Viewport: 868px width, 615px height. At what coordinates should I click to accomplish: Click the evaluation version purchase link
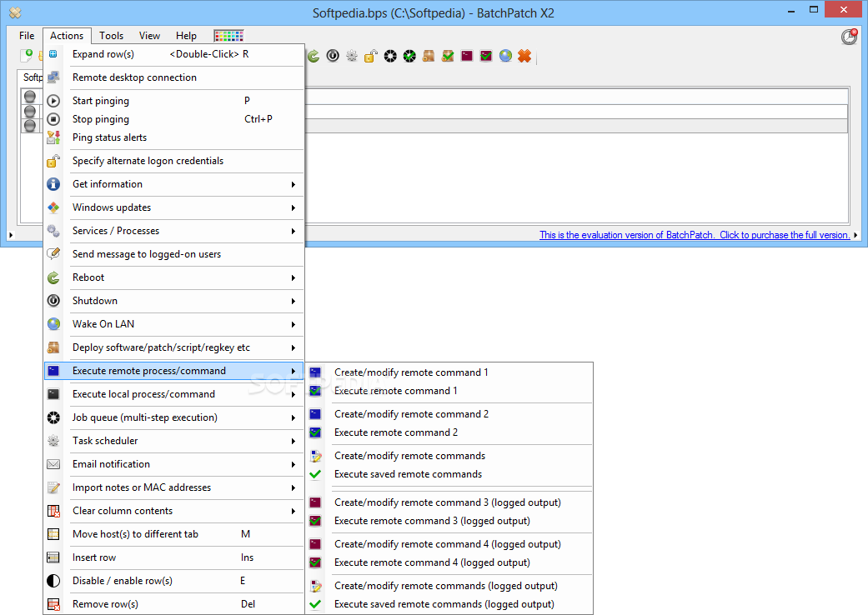(x=695, y=235)
